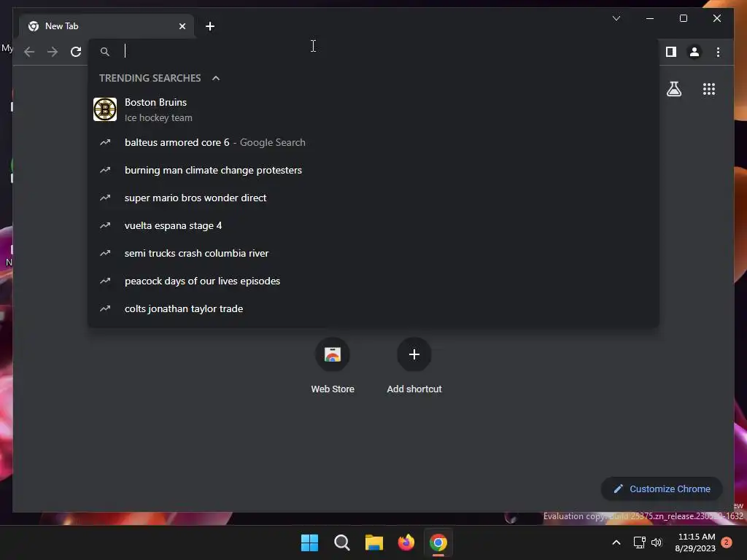The width and height of the screenshot is (747, 560).
Task: Open a new tab with plus button
Action: [x=210, y=26]
